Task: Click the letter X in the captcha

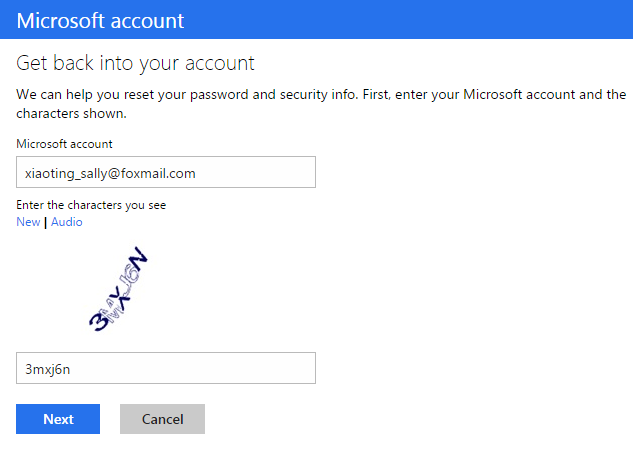Action: point(122,298)
